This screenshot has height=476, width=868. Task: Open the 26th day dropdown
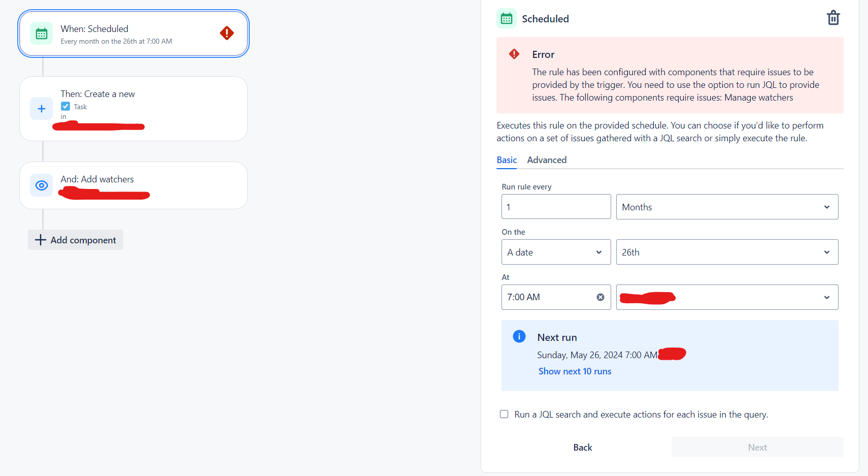pyautogui.click(x=727, y=252)
